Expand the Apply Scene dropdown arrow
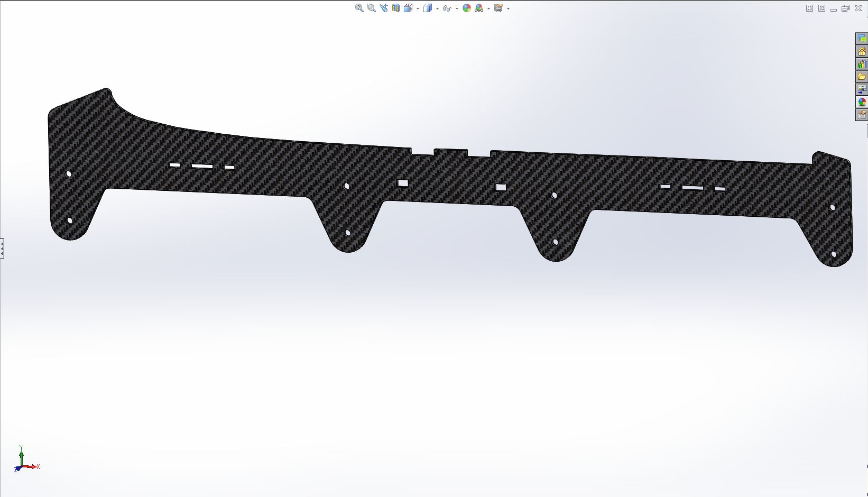Image resolution: width=868 pixels, height=497 pixels. point(488,8)
